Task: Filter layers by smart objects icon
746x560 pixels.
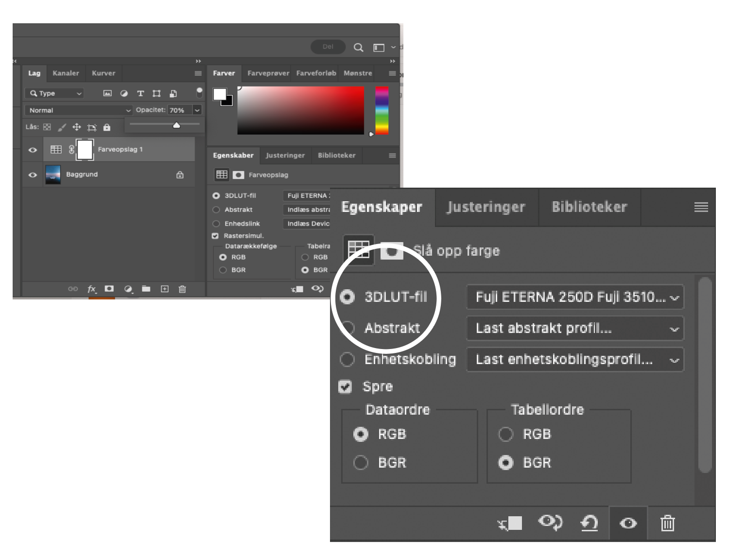Action: pyautogui.click(x=173, y=93)
